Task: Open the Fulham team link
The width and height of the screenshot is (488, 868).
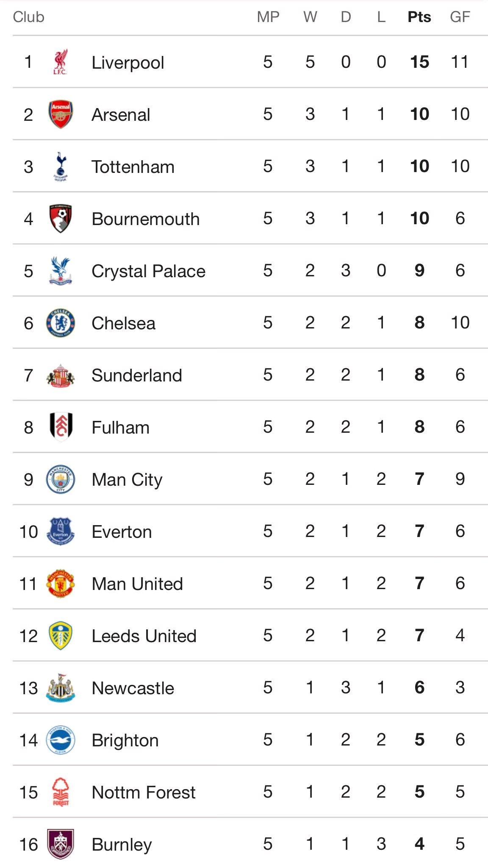Action: click(121, 428)
